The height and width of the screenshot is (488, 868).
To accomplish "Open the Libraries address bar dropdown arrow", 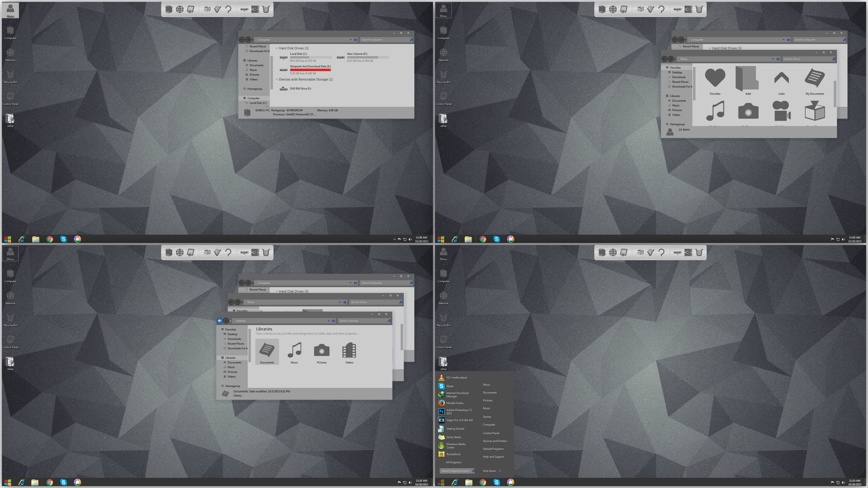I will [329, 321].
